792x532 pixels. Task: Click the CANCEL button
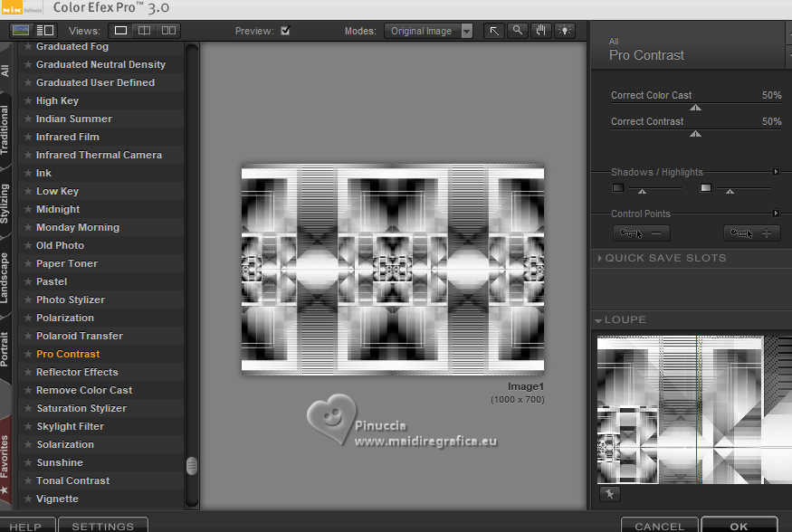[x=659, y=526]
